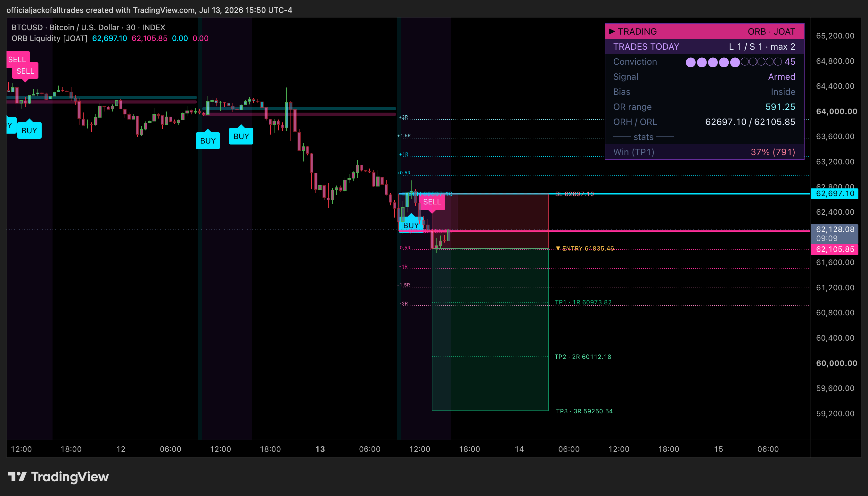Click the cyan 62,697.10 price axis tag
Screen dimensions: 868x496
pos(835,194)
